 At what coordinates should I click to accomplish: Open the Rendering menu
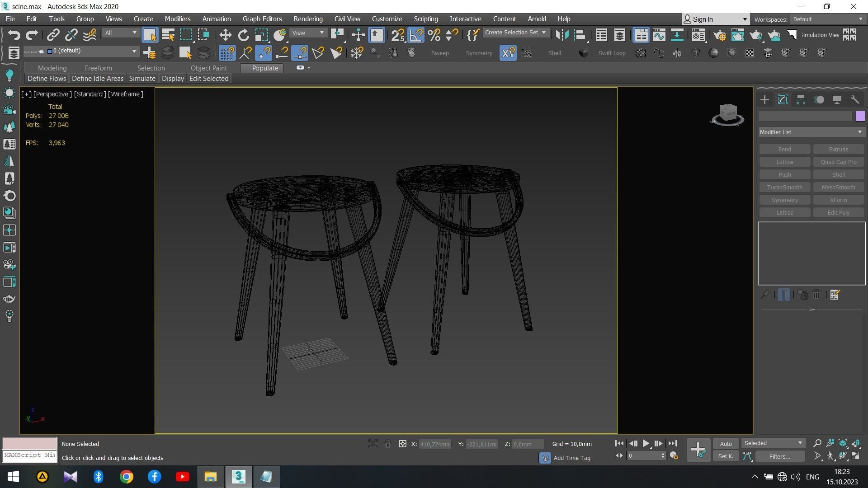pos(308,19)
